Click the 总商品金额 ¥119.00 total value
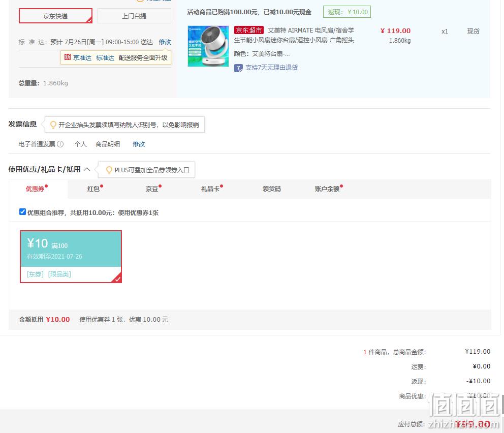 [478, 352]
